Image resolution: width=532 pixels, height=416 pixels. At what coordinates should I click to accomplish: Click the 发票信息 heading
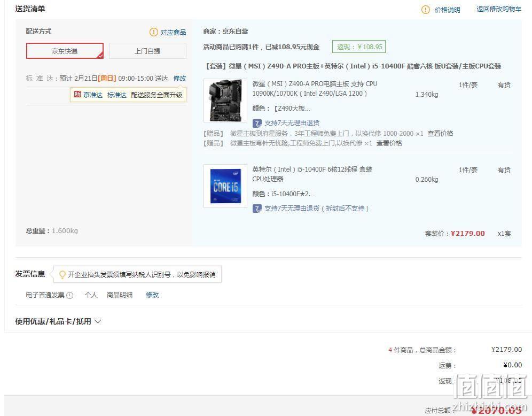(30, 274)
